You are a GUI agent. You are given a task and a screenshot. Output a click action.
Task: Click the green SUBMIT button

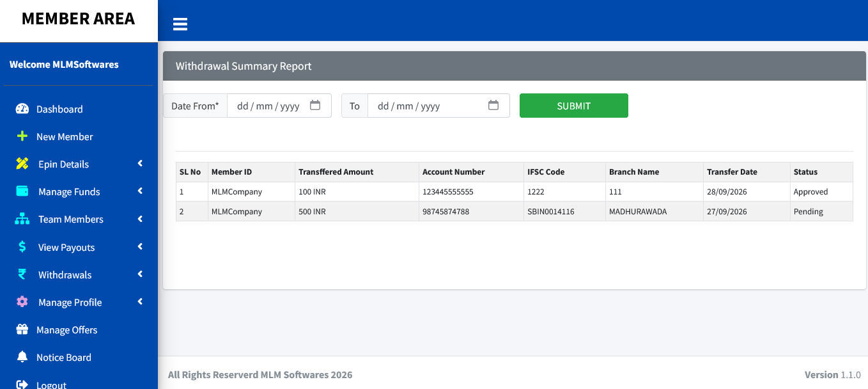tap(574, 106)
